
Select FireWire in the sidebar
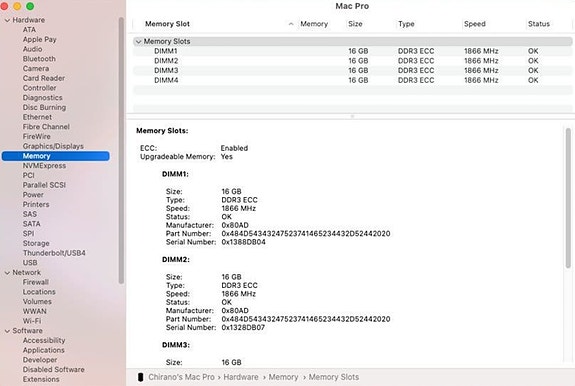tap(37, 136)
